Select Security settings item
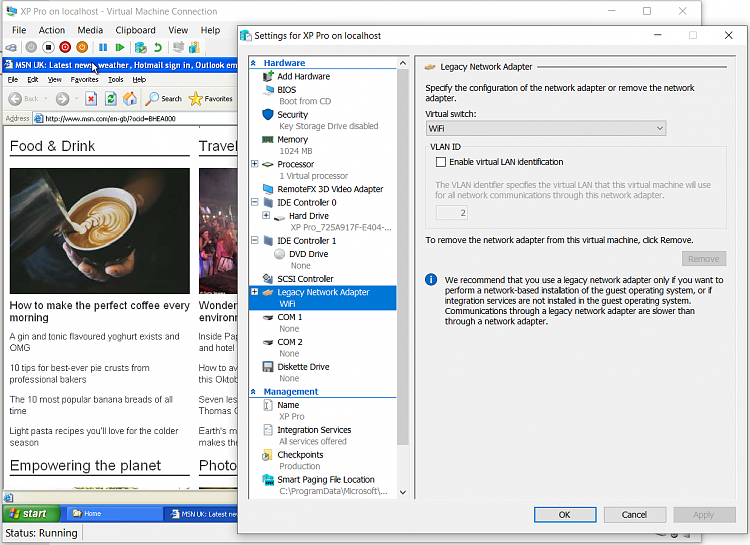The width and height of the screenshot is (750, 545). (x=292, y=114)
